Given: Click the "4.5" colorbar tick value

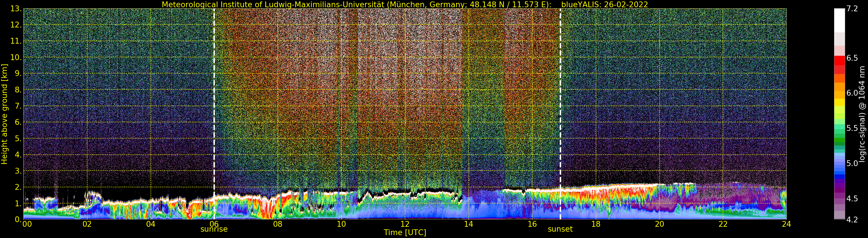Looking at the screenshot, I should 852,198.
